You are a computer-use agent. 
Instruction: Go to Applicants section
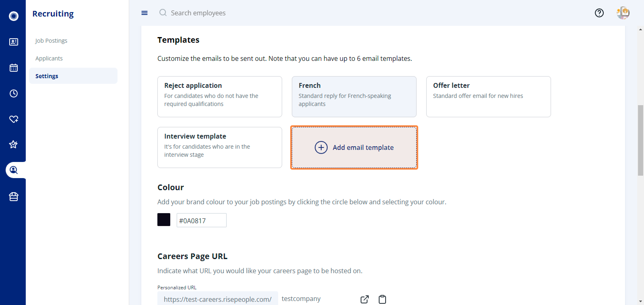click(x=49, y=58)
